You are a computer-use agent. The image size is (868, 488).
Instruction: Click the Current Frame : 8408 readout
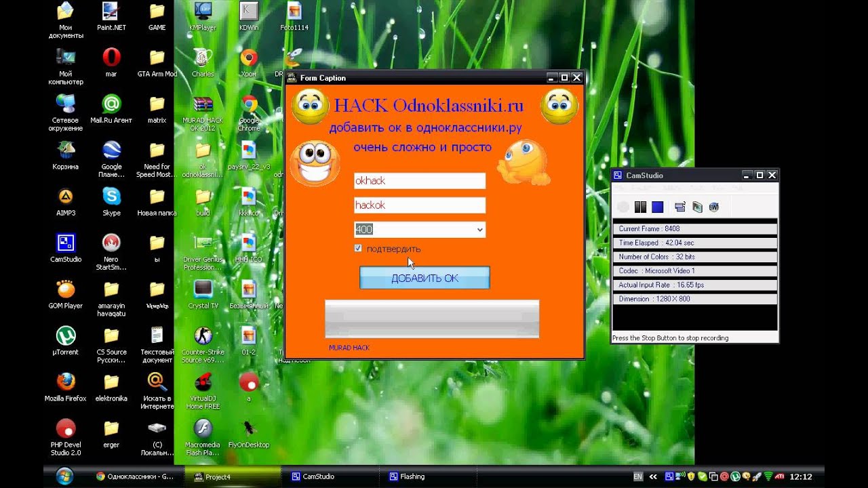[x=694, y=229]
